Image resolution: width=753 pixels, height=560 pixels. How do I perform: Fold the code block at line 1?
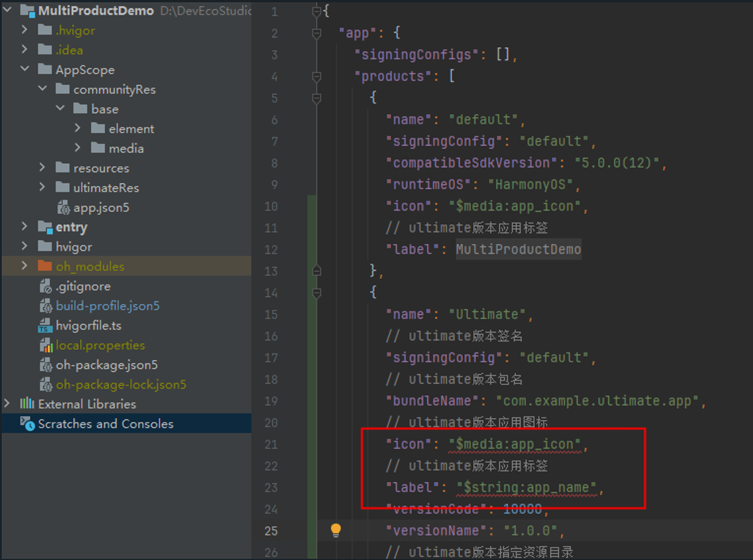(x=317, y=11)
